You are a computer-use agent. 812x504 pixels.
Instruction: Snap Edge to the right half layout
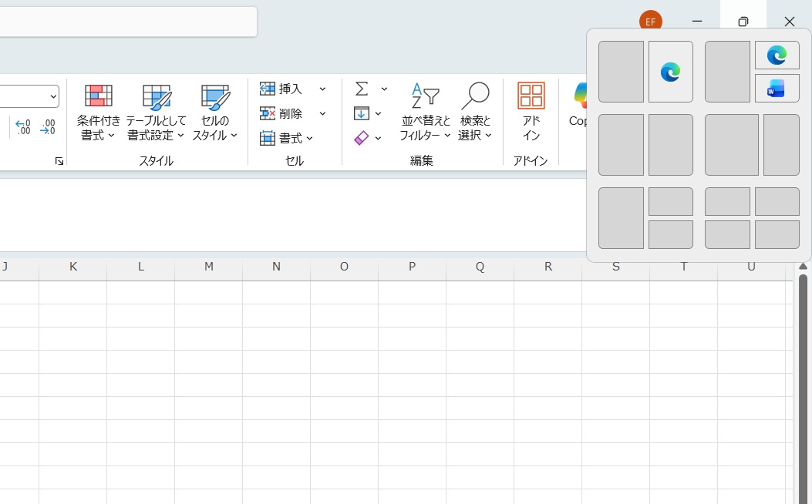click(670, 72)
